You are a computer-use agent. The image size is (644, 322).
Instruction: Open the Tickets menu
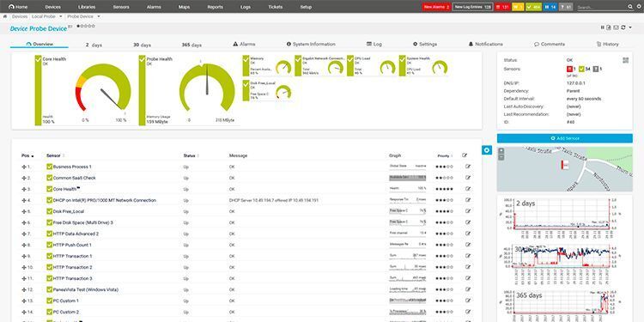click(275, 7)
